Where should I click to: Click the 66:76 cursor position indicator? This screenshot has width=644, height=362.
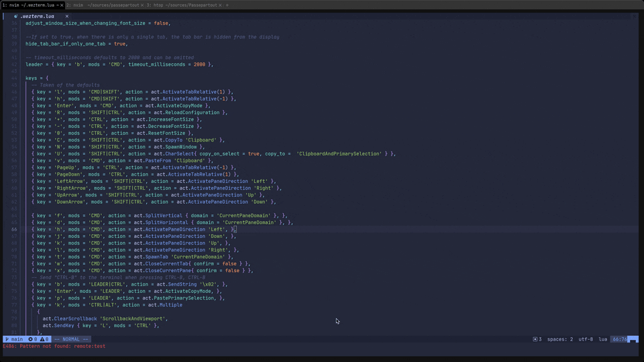619,339
